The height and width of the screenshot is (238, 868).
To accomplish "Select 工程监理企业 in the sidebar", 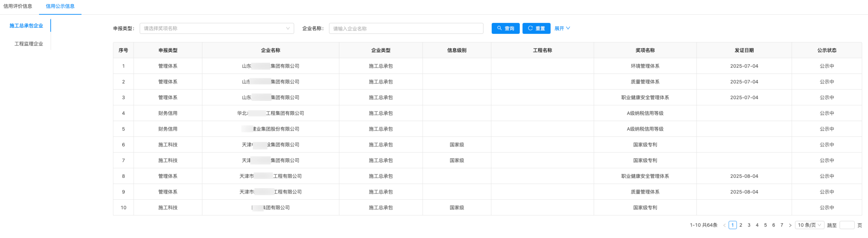I will click(x=29, y=44).
